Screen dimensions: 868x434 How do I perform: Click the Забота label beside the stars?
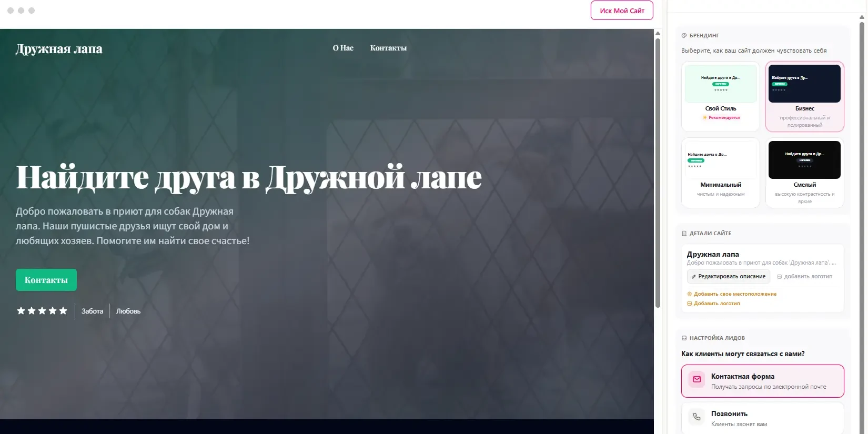coord(92,311)
